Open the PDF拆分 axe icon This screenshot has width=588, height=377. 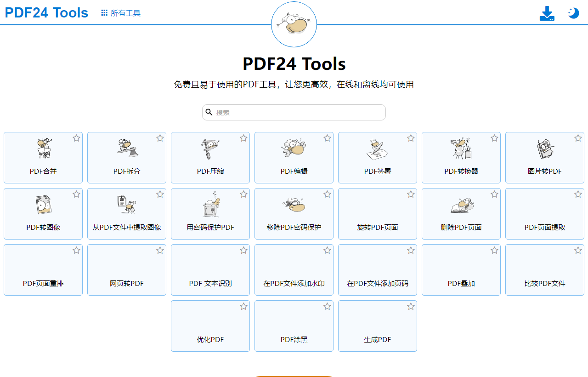[127, 149]
